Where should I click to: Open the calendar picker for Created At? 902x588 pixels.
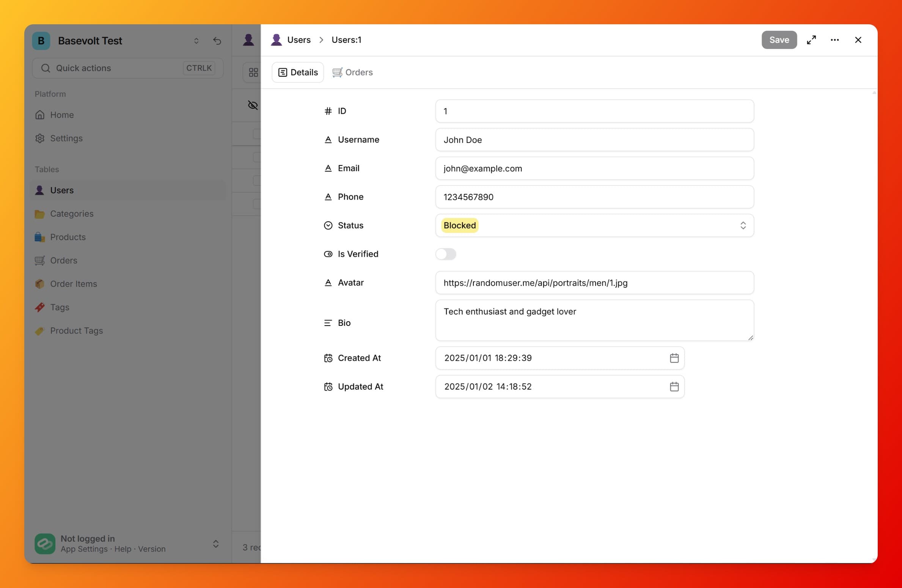(x=674, y=357)
